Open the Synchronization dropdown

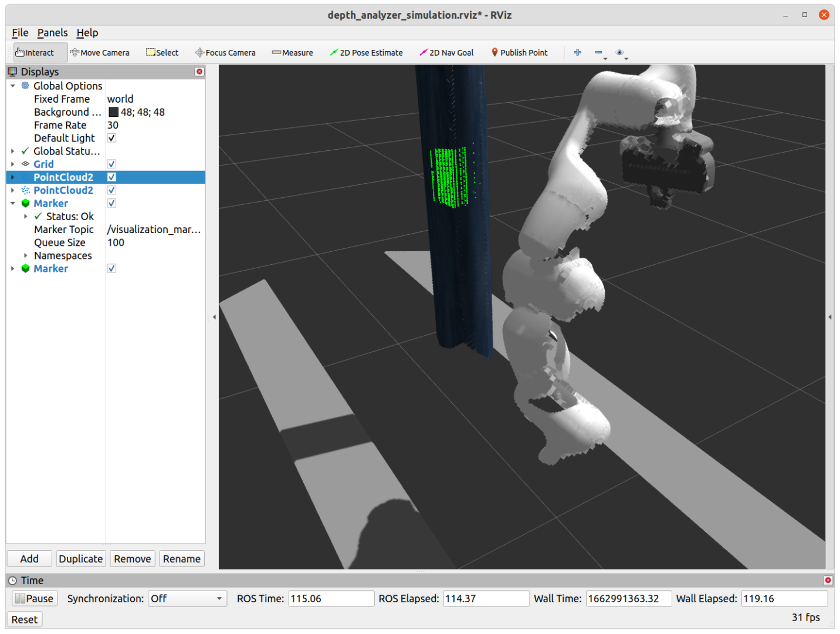coord(187,598)
